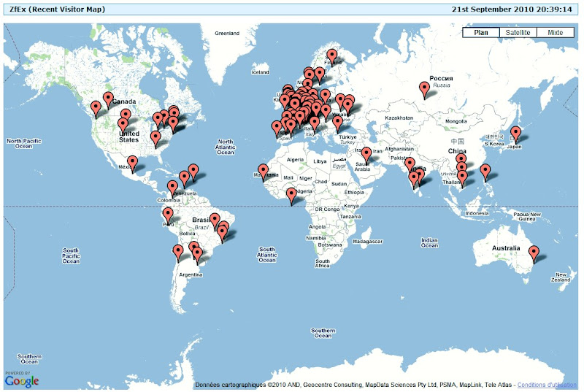Click the visitor pin in Japan
The width and height of the screenshot is (584, 392).
[x=515, y=135]
